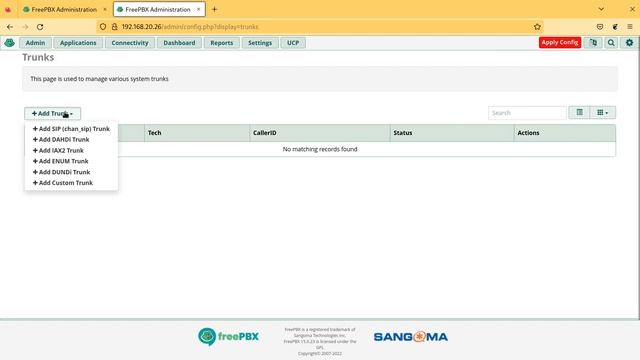This screenshot has height=360, width=640.
Task: Click the No matching records found text
Action: [320, 149]
